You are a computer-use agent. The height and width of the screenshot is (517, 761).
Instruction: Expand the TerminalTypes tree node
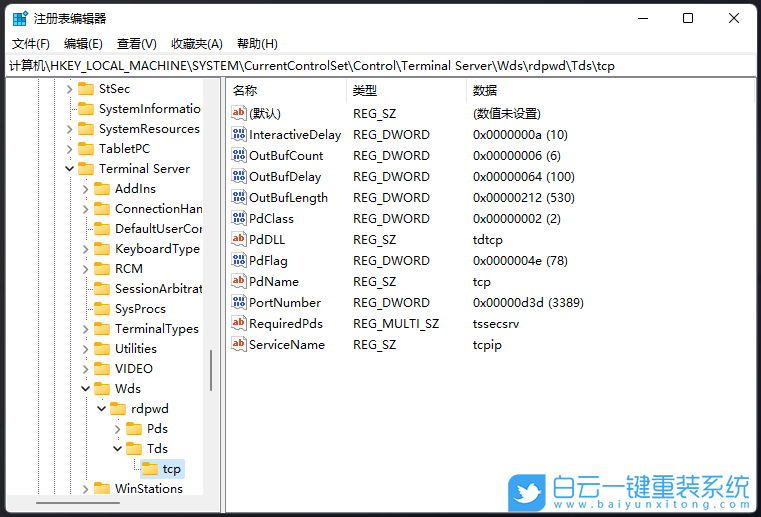85,329
